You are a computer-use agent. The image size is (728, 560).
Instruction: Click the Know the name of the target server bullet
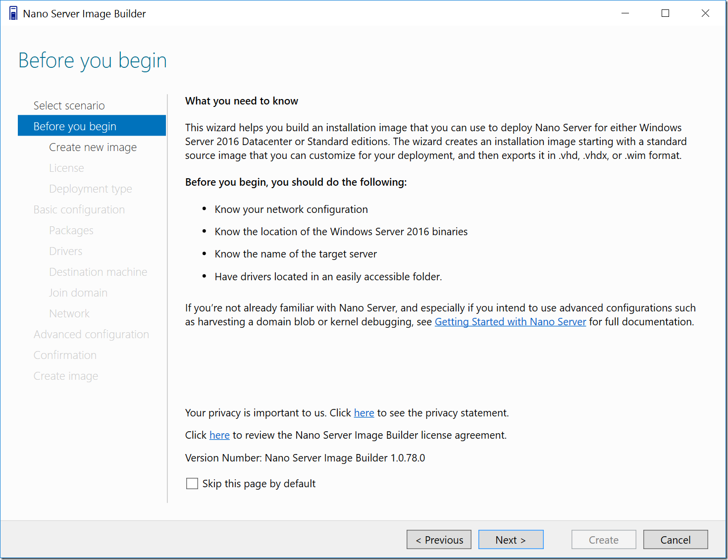(296, 254)
